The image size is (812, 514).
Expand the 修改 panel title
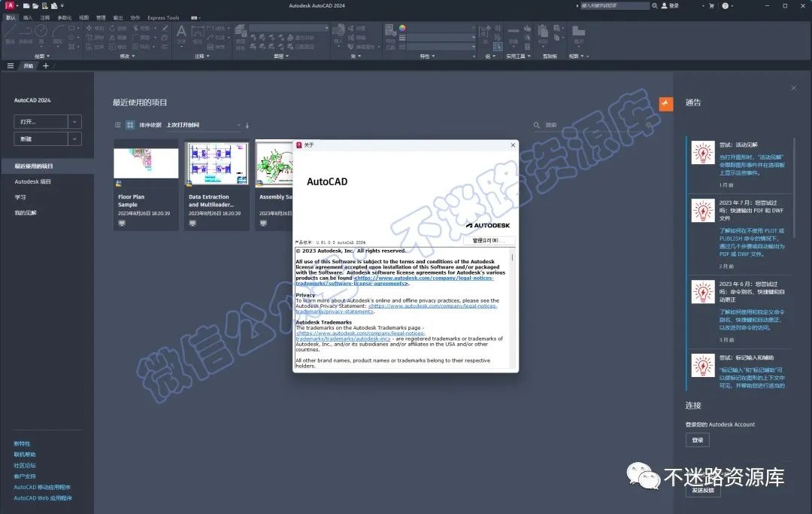click(x=127, y=56)
